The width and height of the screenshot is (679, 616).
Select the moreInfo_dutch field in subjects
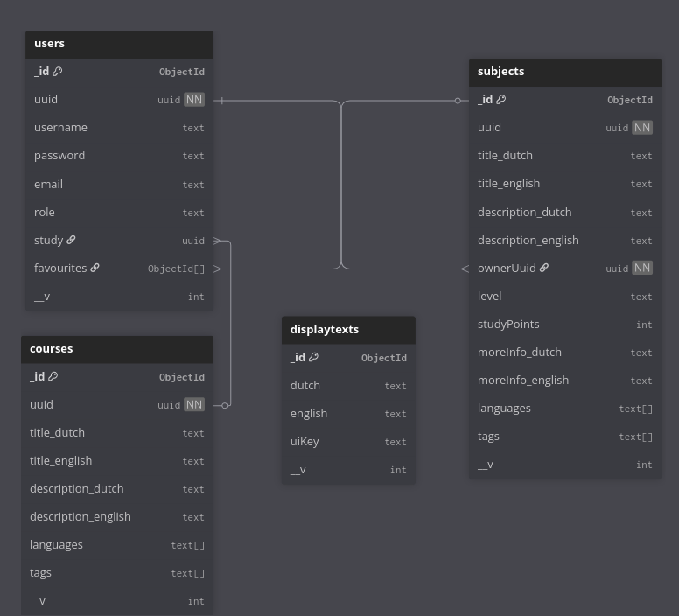(x=520, y=353)
